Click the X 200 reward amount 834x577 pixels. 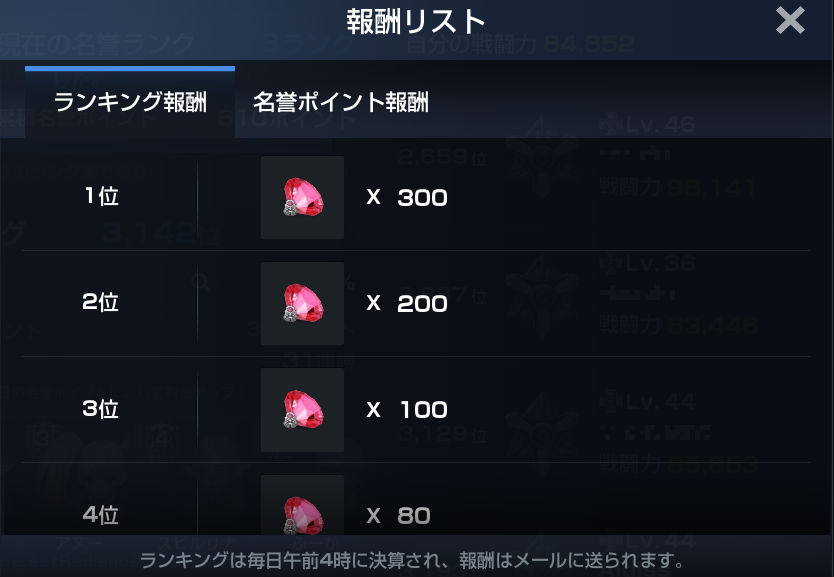[x=407, y=303]
